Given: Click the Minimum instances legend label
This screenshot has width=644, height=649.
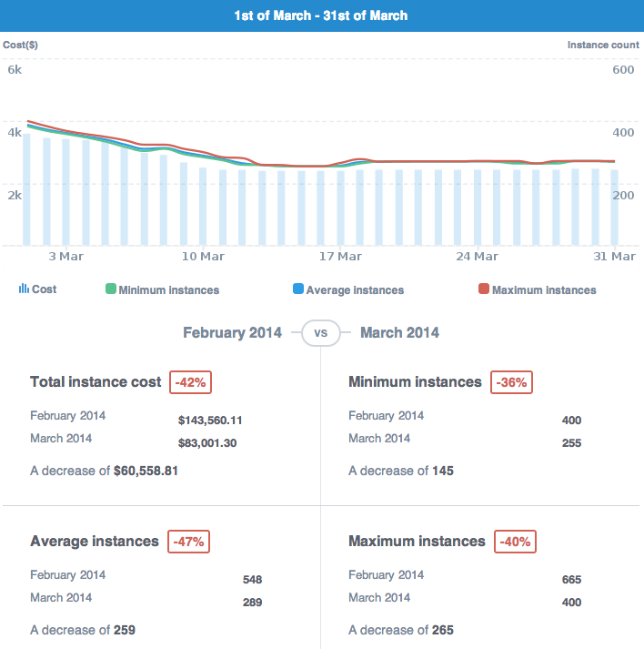Looking at the screenshot, I should pos(168,290).
